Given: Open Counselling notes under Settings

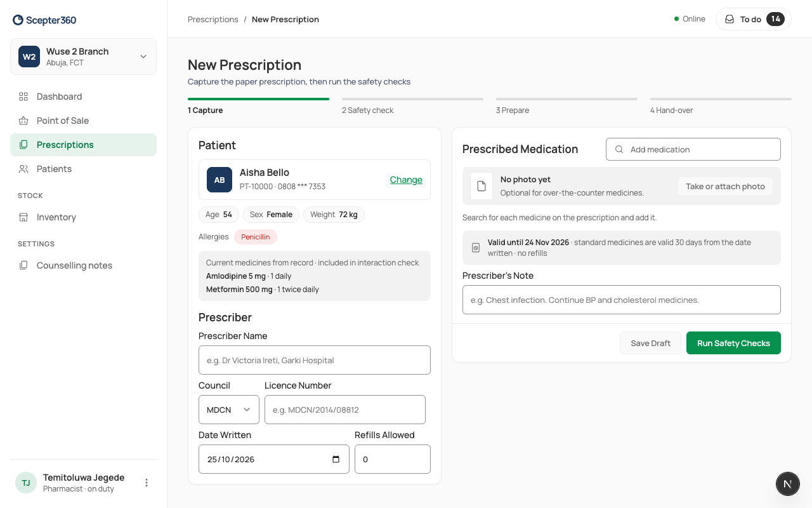Looking at the screenshot, I should coord(83,265).
